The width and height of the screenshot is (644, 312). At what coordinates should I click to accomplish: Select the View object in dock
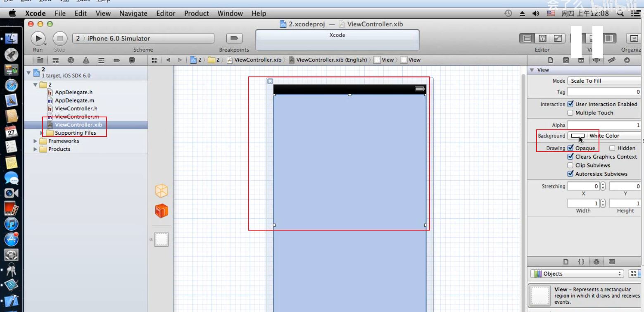point(162,239)
